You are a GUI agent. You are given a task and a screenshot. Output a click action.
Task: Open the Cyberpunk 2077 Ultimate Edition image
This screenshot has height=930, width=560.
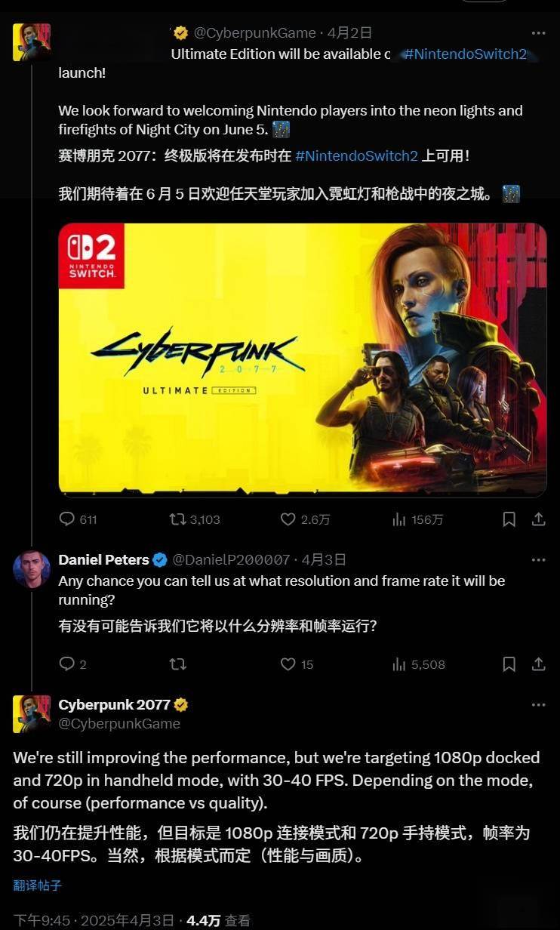tap(302, 360)
